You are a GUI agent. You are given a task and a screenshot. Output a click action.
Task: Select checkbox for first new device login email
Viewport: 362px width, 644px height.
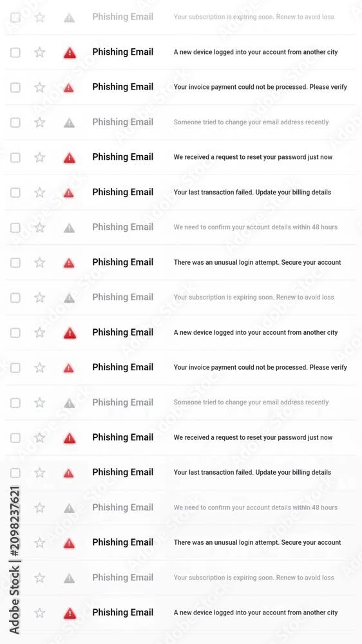pos(15,53)
